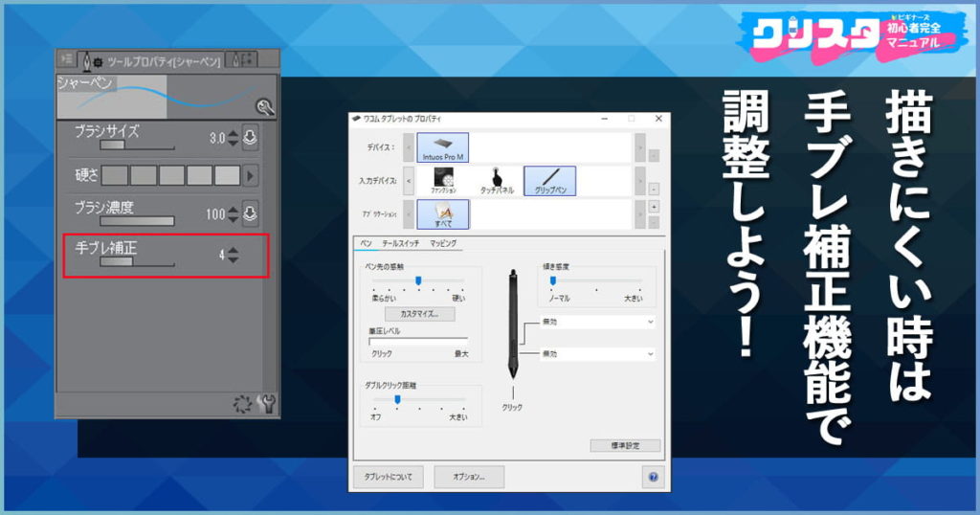Select the Intuos Pro M device

(442, 147)
